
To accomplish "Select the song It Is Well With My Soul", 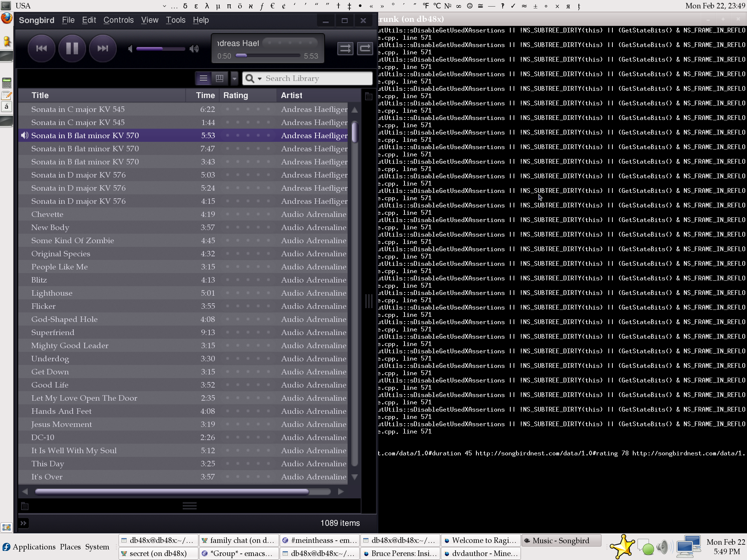I will [183, 451].
